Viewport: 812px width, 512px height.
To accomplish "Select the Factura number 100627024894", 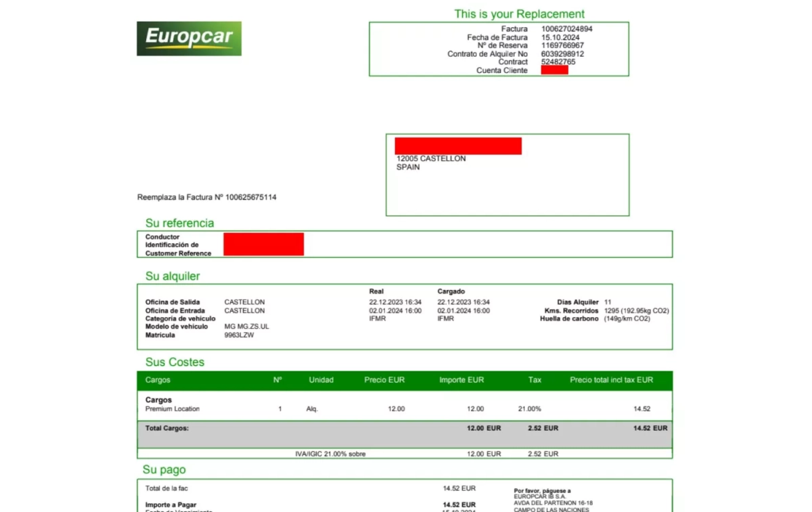I will [x=566, y=29].
